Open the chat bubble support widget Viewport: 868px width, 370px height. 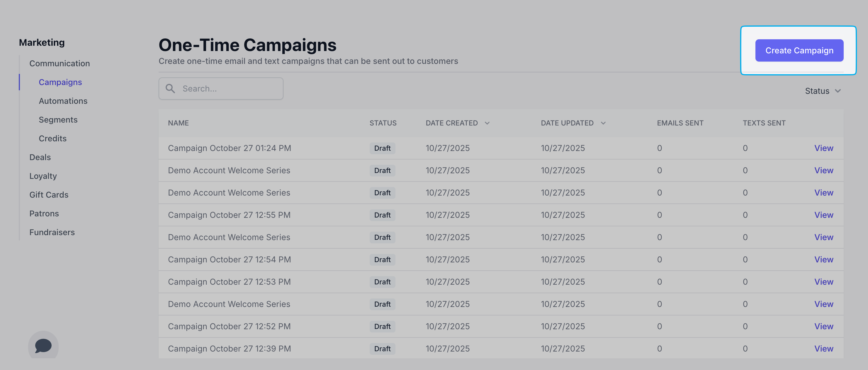43,346
